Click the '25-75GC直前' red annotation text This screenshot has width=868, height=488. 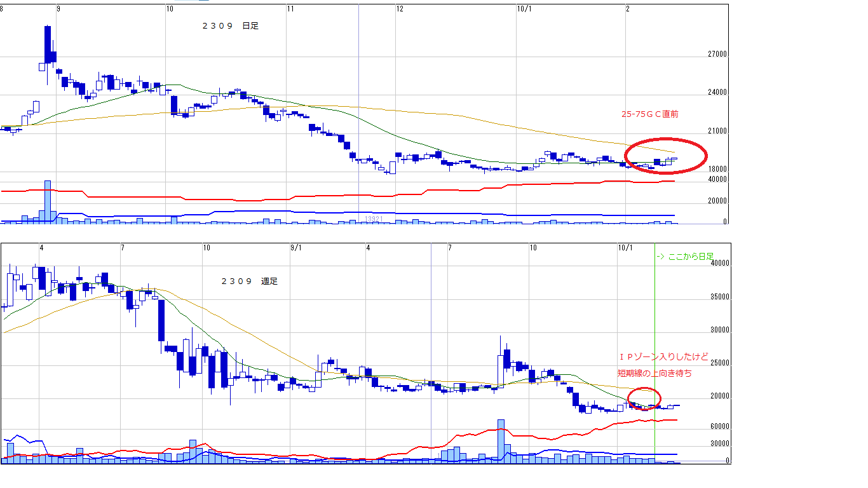[x=650, y=114]
